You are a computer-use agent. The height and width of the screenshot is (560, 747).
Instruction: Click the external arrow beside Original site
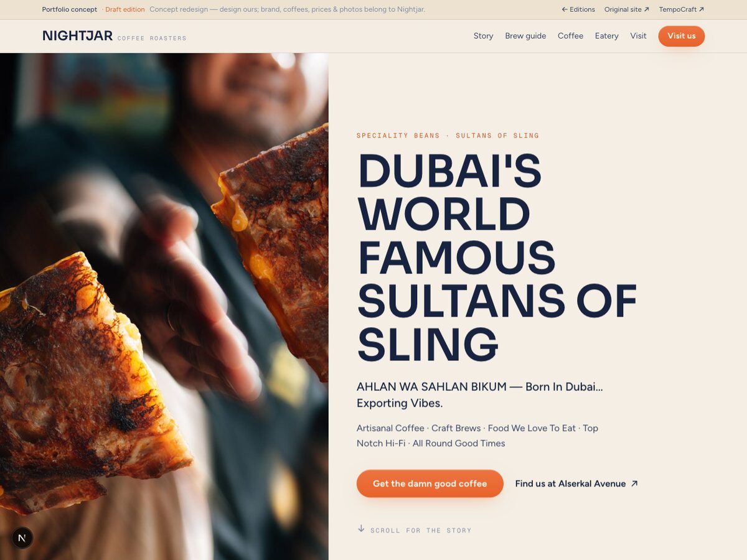[647, 9]
